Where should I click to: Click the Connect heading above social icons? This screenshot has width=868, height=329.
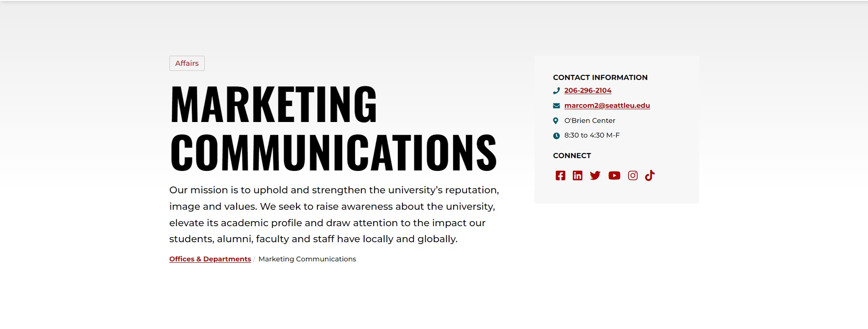click(572, 156)
